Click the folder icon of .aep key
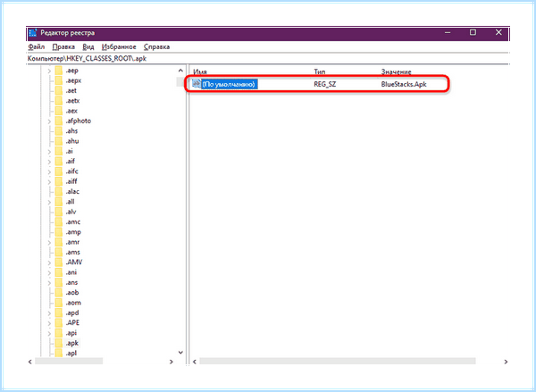 pyautogui.click(x=59, y=71)
